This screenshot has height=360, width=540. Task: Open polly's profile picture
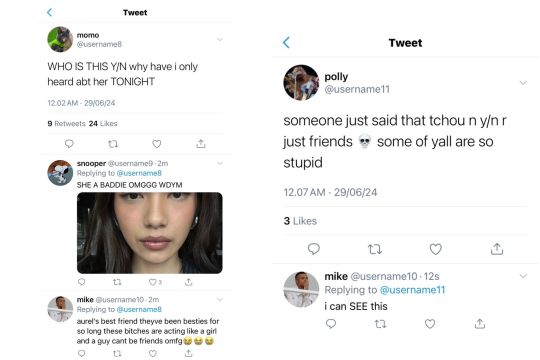coord(301,83)
